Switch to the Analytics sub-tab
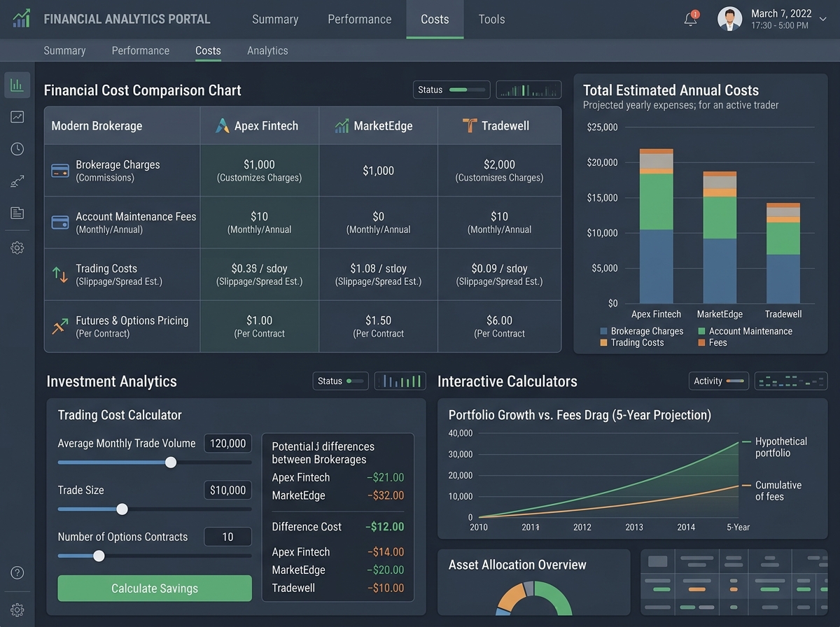Viewport: 840px width, 627px height. pyautogui.click(x=267, y=50)
